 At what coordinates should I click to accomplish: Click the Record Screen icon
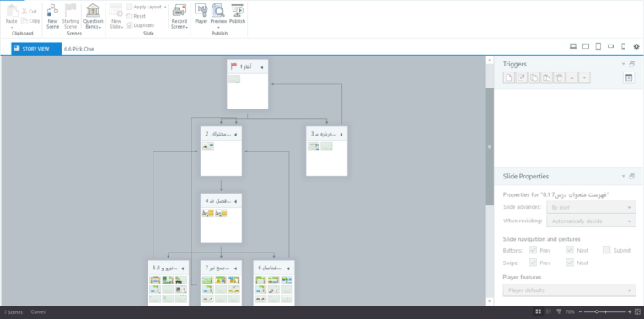(x=179, y=11)
